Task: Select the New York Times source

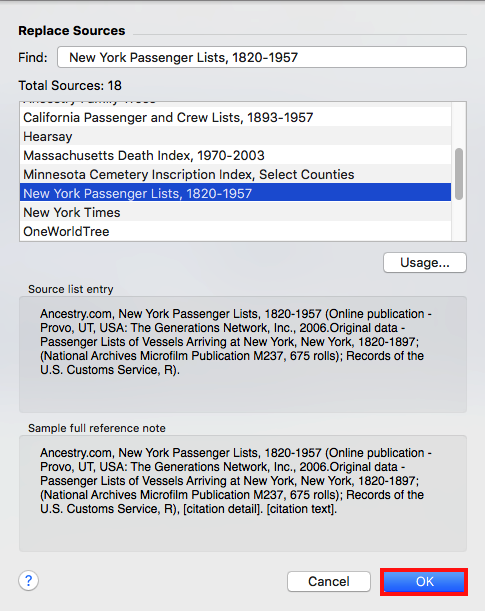Action: (235, 212)
